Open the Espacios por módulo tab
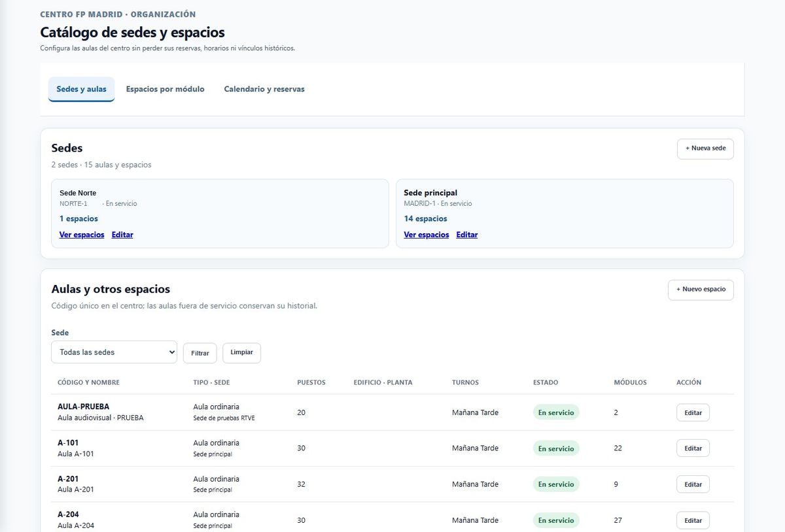The height and width of the screenshot is (532, 785). [166, 90]
